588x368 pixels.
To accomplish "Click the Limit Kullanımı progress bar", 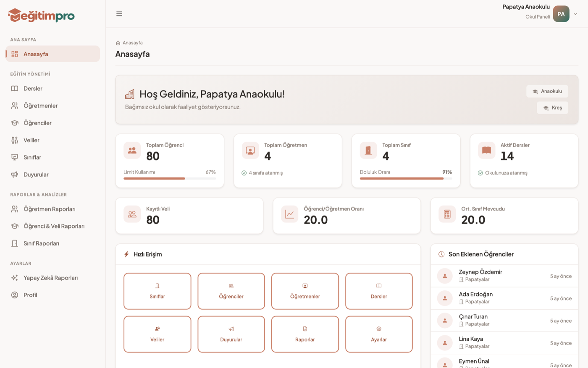I will (x=170, y=178).
